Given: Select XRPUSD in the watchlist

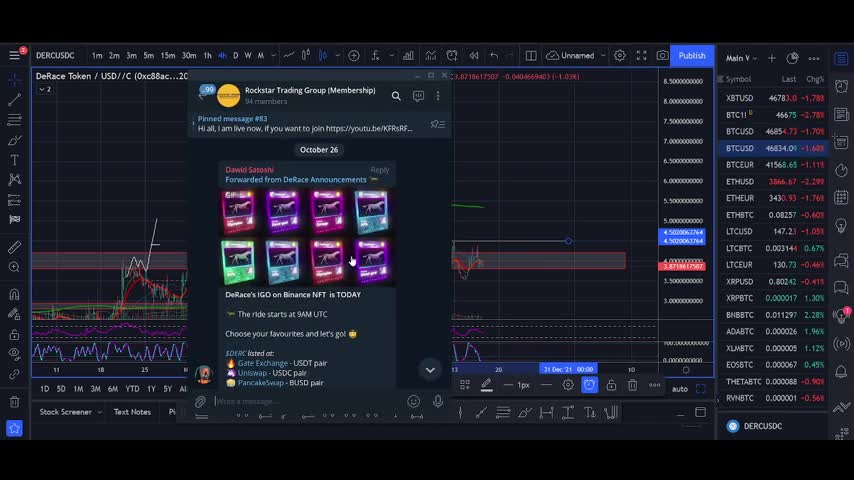Looking at the screenshot, I should (x=773, y=282).
